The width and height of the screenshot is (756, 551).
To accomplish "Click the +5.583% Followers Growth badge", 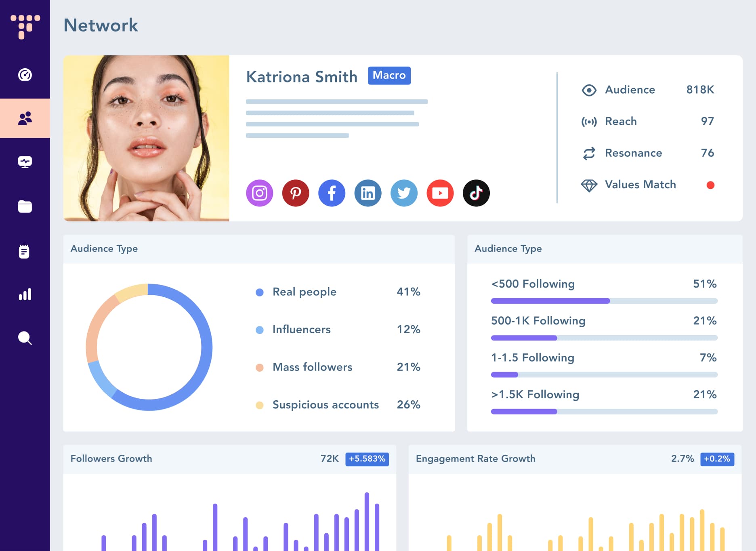I will 367,459.
